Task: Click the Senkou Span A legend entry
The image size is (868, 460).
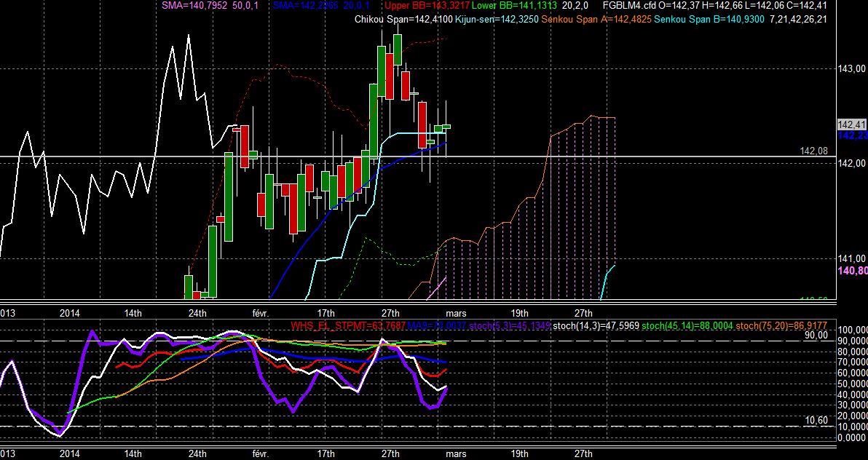Action: 596,20
